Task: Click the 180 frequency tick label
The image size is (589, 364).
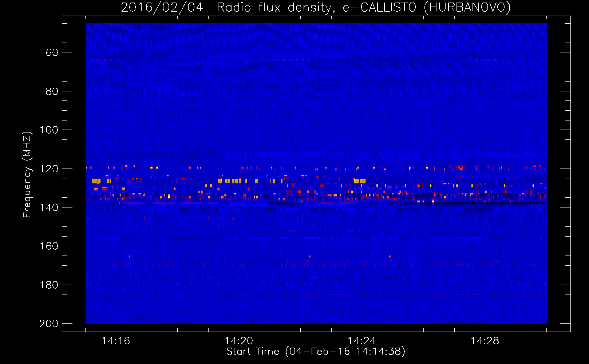Action: click(x=49, y=285)
